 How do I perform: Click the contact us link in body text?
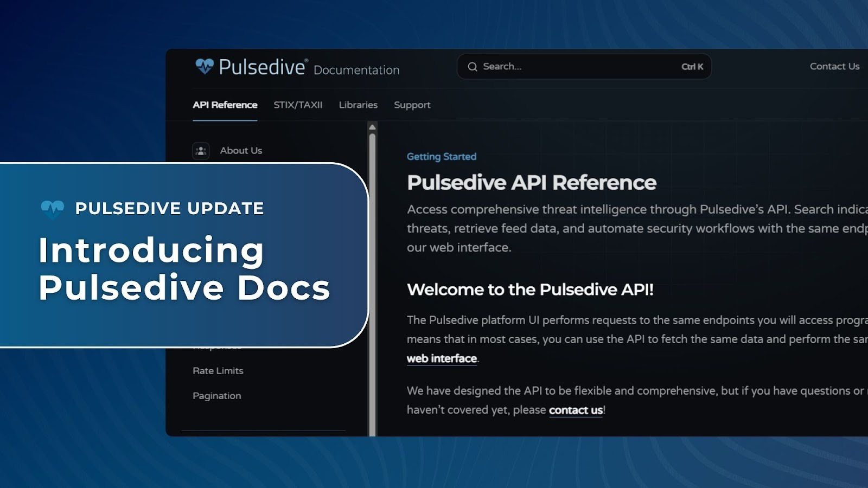click(575, 410)
